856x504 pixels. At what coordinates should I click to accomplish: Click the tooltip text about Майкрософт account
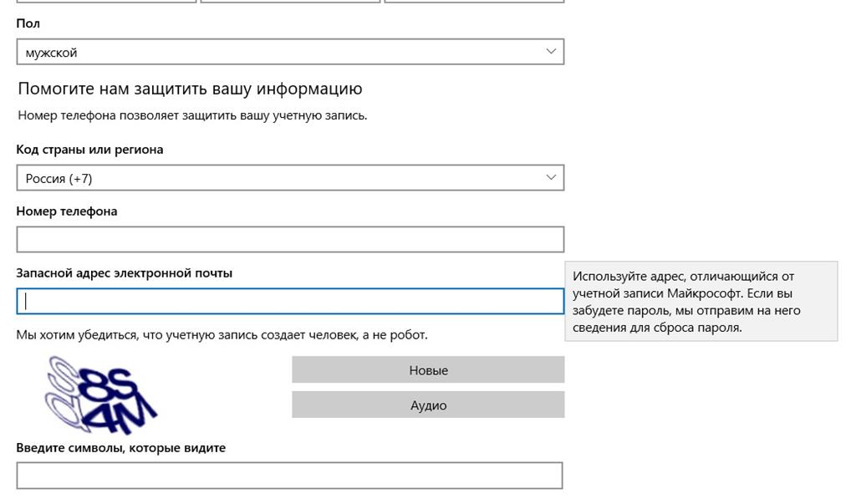pyautogui.click(x=686, y=302)
